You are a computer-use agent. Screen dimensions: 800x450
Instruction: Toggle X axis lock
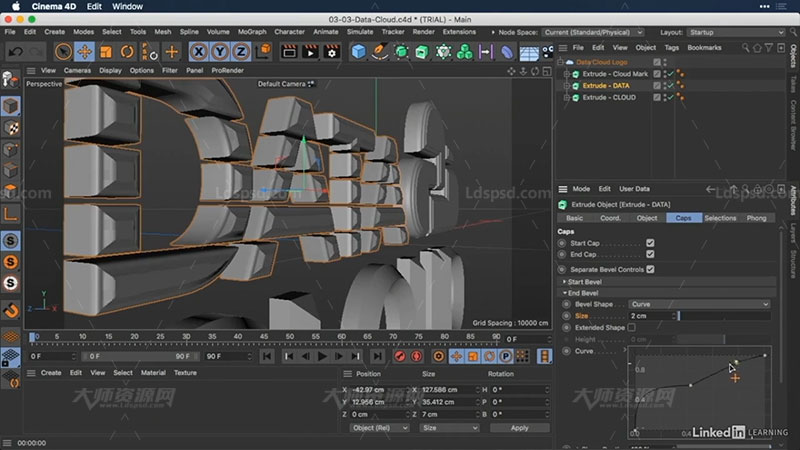[198, 52]
